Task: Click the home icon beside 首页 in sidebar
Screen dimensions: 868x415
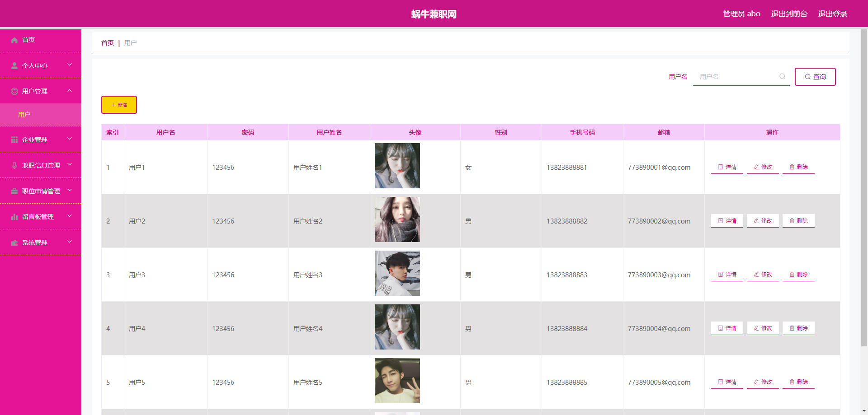Action: (14, 40)
